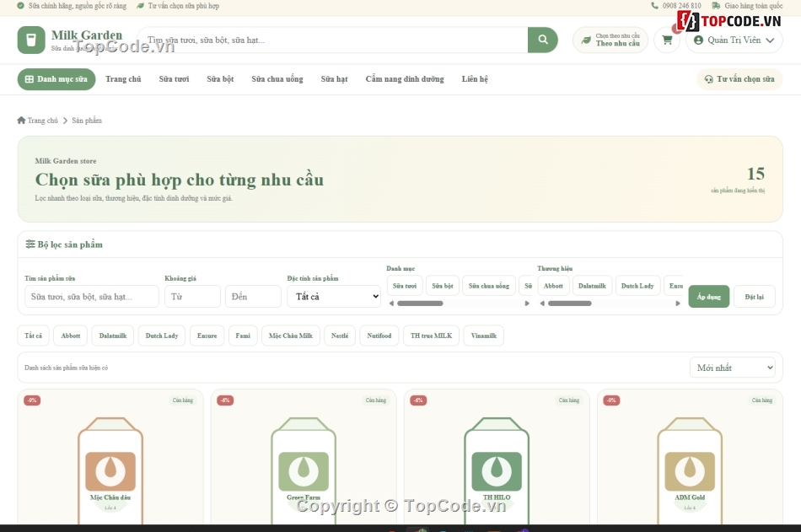Open Sữa hạt nav item

tap(334, 79)
